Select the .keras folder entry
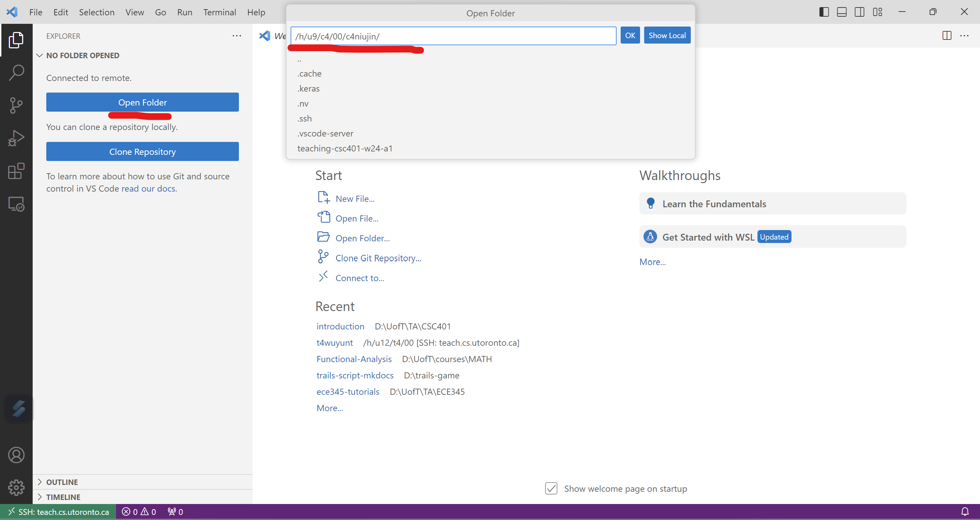Screen dimensions: 980x520 pos(490,88)
